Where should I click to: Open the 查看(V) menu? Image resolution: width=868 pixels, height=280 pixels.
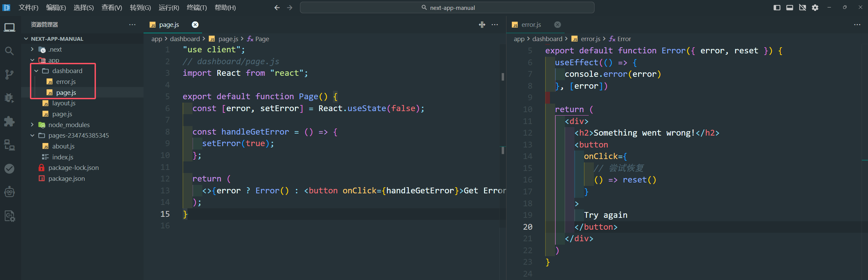[x=112, y=7]
